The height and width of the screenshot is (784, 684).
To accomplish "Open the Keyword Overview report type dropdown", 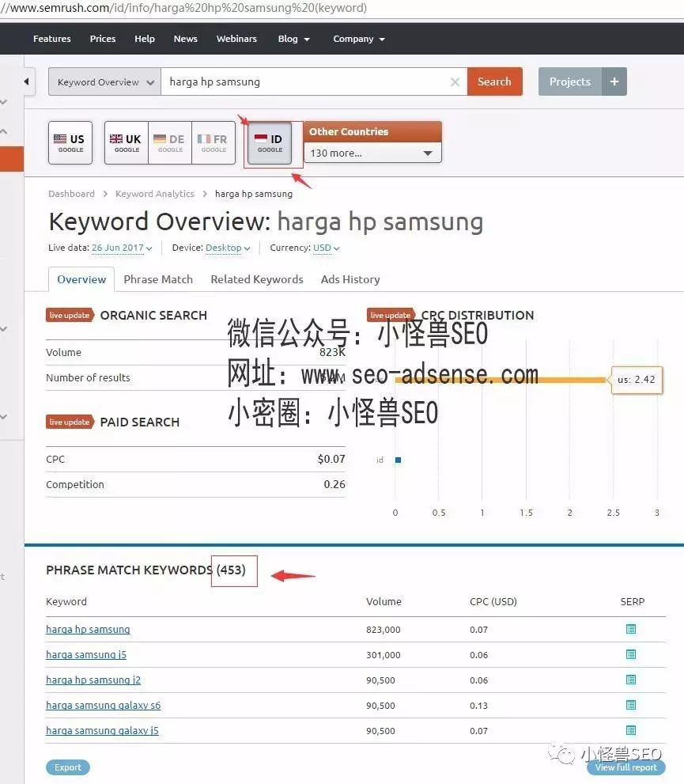I will tap(105, 82).
